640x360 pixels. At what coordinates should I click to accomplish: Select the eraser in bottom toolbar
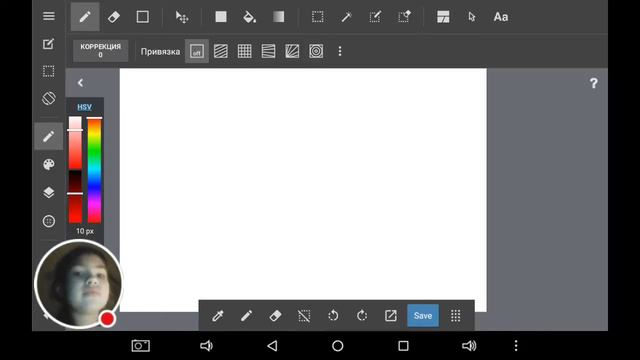point(275,316)
